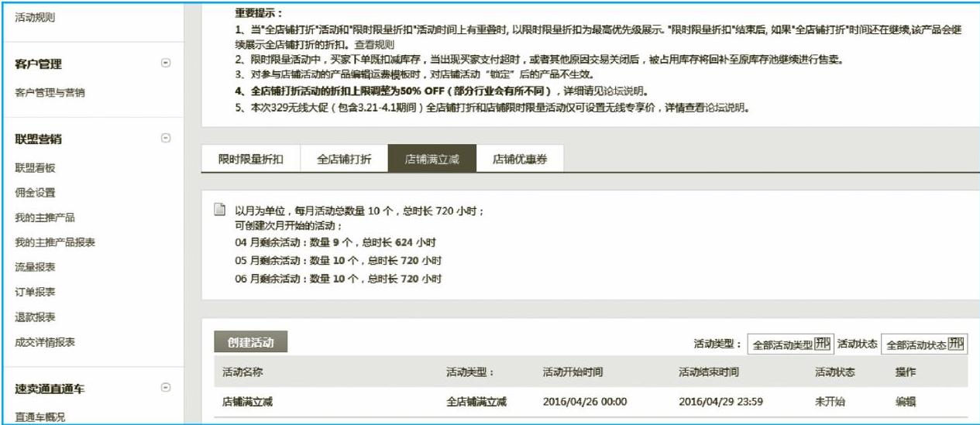This screenshot has width=980, height=425.
Task: Click the 店铺满立减 activity name in table
Action: click(248, 402)
